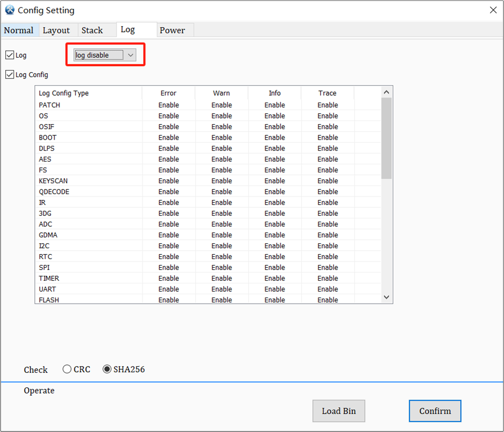Select the OS row label

[x=43, y=116]
